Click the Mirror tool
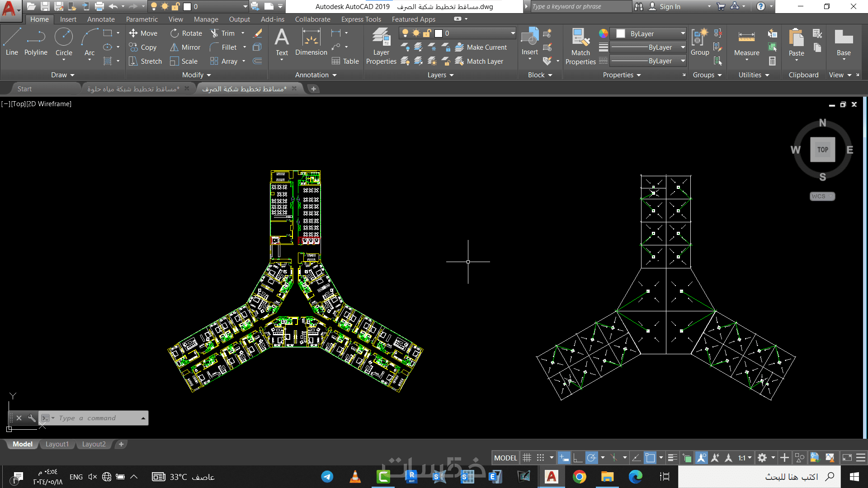 pos(185,47)
